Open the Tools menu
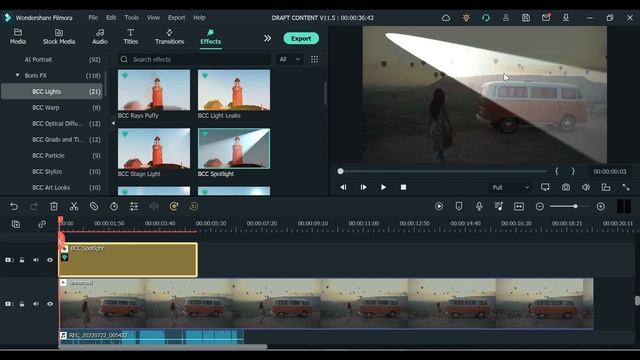The image size is (640, 360). 131,18
